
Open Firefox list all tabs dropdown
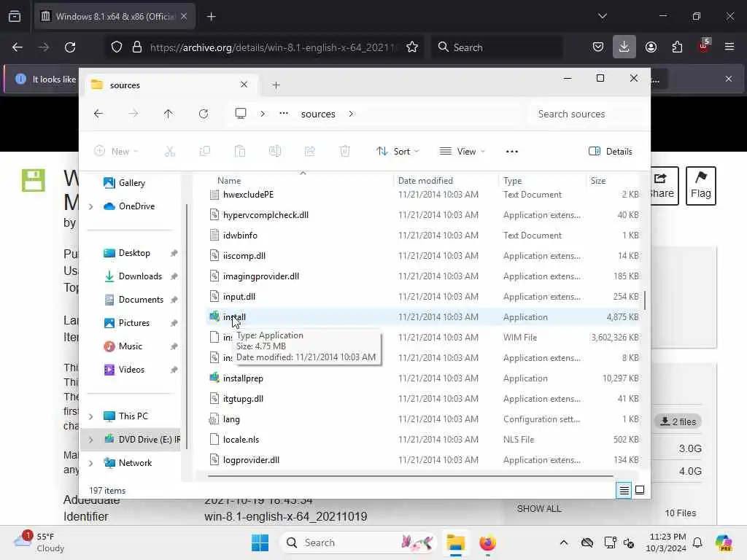click(x=602, y=16)
